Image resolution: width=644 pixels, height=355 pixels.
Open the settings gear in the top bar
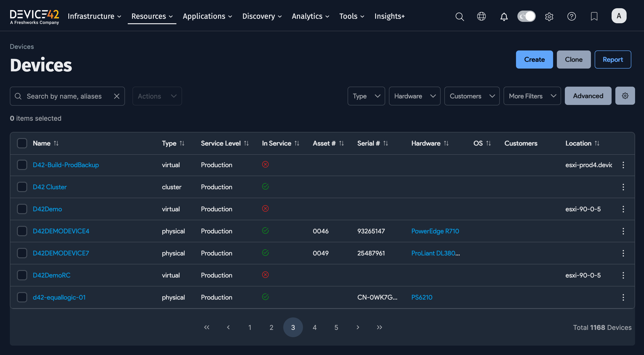[549, 16]
